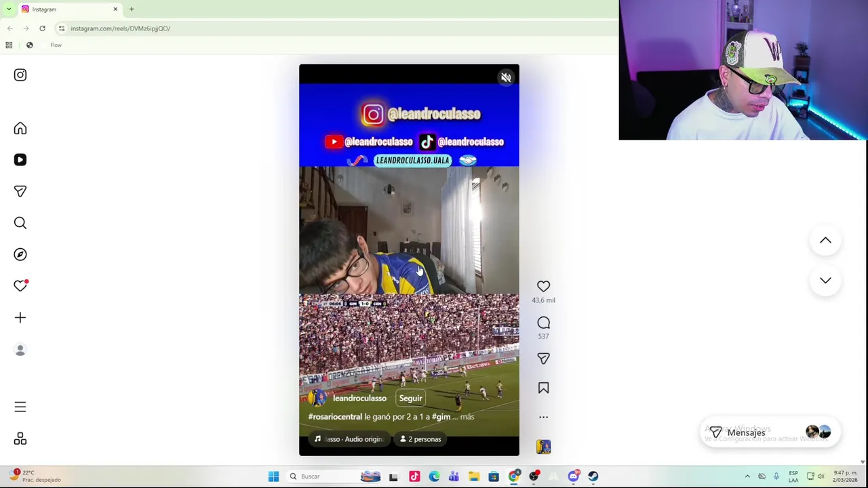Open a new browser tab
The image size is (868, 488).
(132, 9)
